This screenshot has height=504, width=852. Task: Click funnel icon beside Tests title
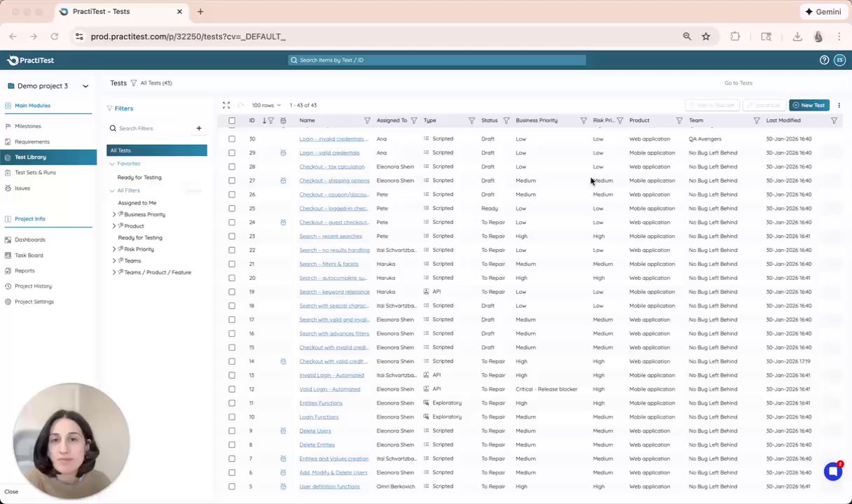tap(134, 83)
